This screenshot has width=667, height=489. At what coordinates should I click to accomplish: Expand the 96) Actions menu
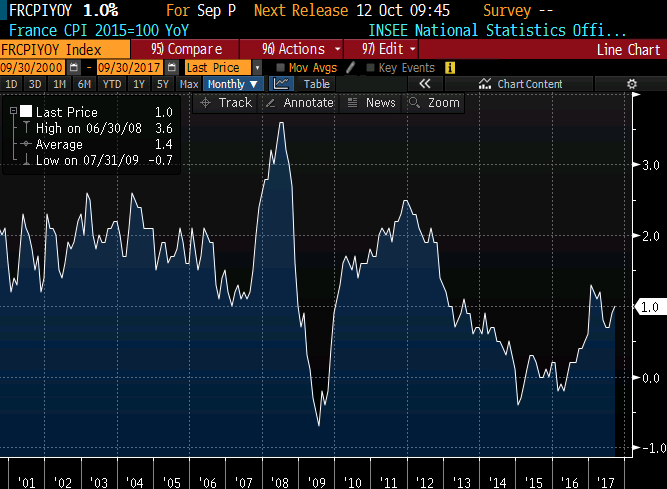pos(301,49)
